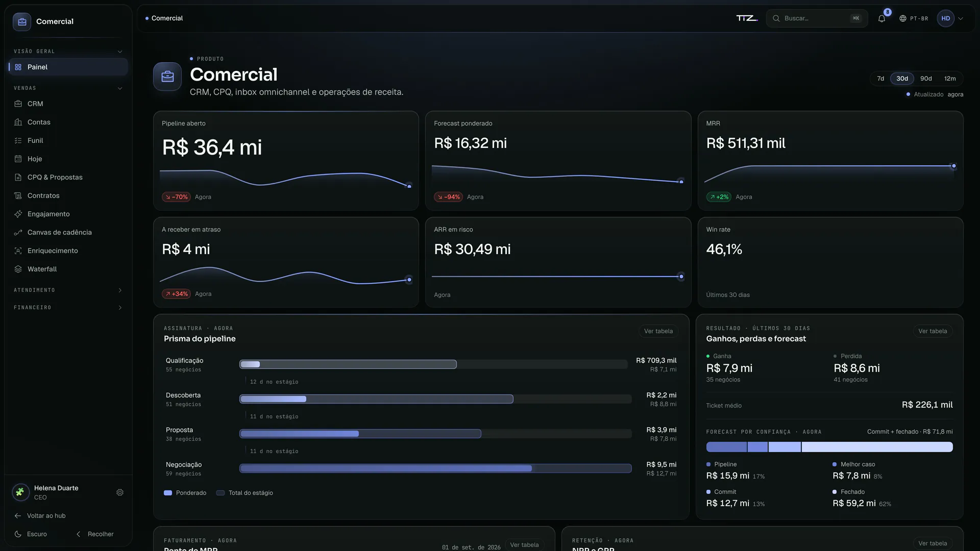Image resolution: width=980 pixels, height=551 pixels.
Task: Open CPQ & Propostas
Action: [67, 177]
